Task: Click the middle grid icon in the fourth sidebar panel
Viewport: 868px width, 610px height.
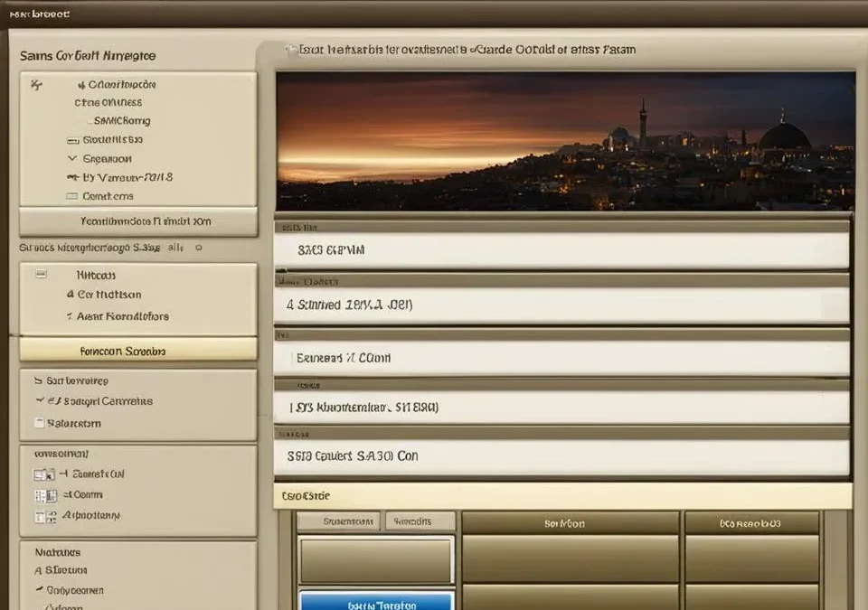Action: (40, 495)
